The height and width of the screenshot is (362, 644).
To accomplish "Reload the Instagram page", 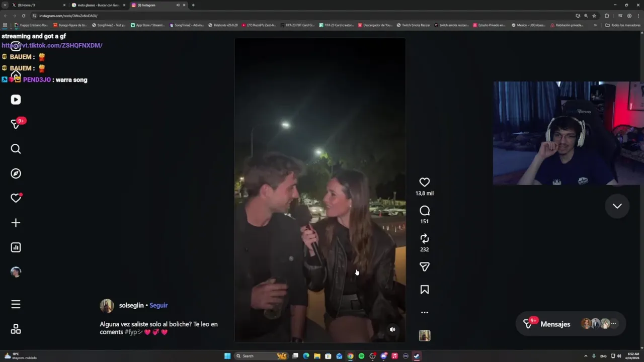I will 23,16.
